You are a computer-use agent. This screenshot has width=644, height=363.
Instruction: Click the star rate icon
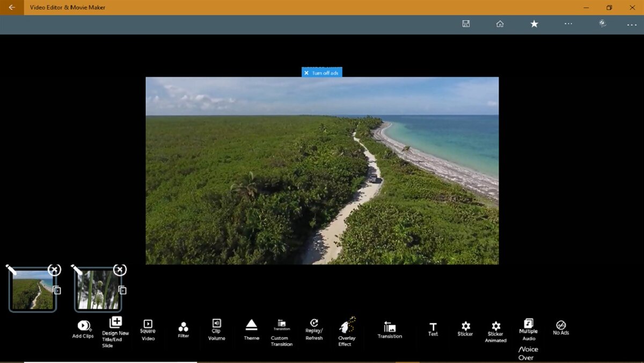(x=534, y=24)
